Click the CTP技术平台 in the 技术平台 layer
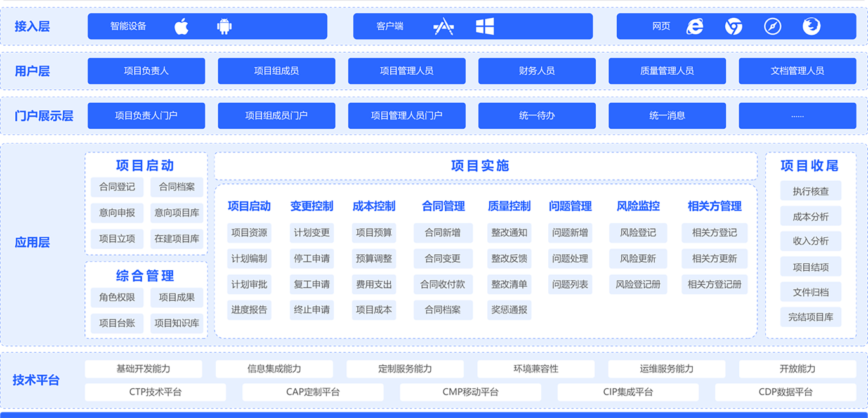The height and width of the screenshot is (418, 868). click(155, 391)
